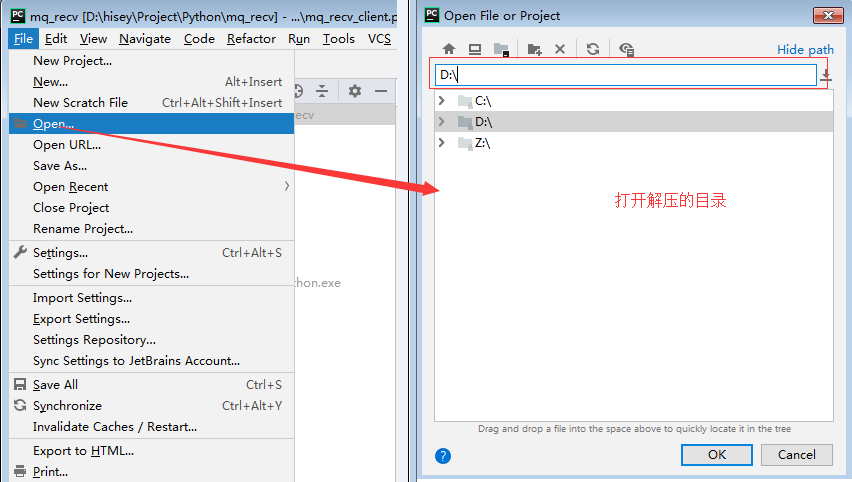The height and width of the screenshot is (482, 852).
Task: Click the Delete (X) toolbar icon
Action: pos(560,49)
